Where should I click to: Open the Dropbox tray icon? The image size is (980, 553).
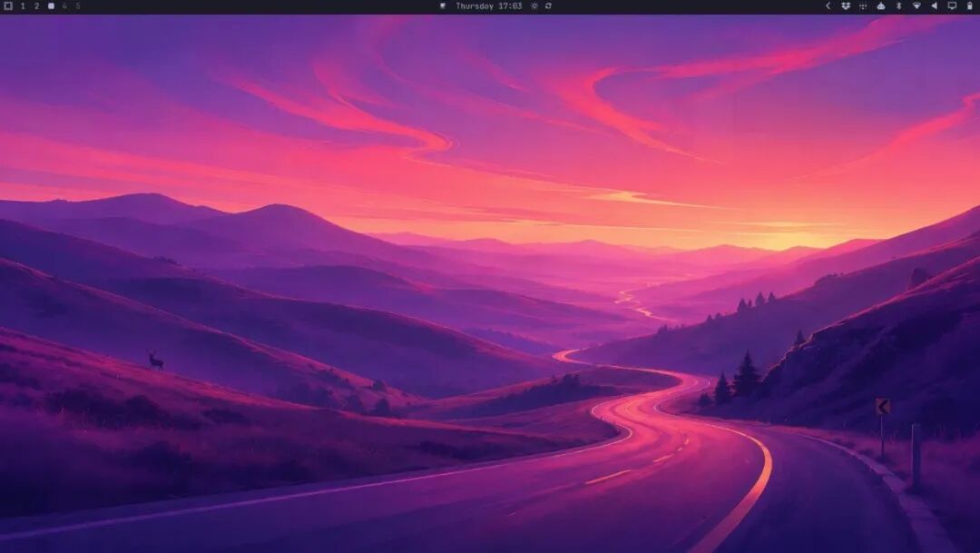846,6
